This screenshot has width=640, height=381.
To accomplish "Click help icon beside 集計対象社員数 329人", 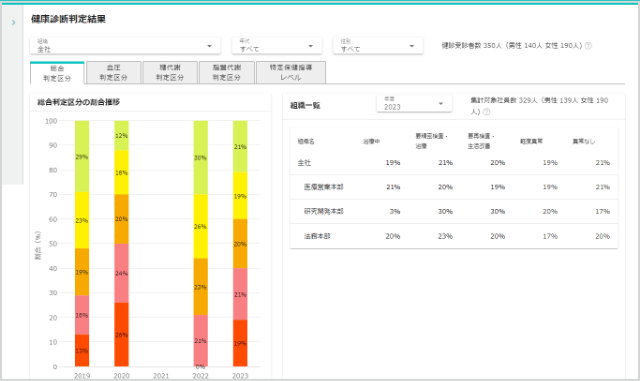I will 487,111.
